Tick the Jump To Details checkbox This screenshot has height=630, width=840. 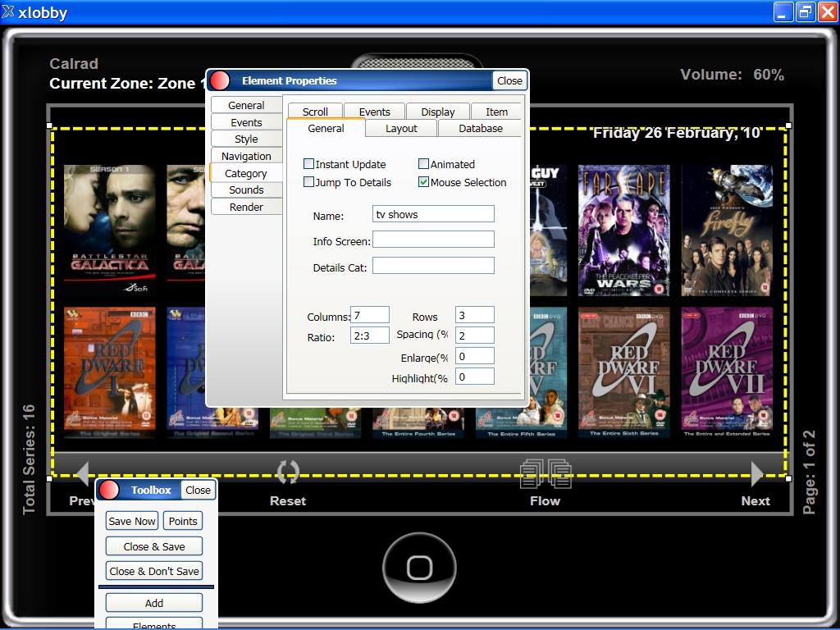308,182
